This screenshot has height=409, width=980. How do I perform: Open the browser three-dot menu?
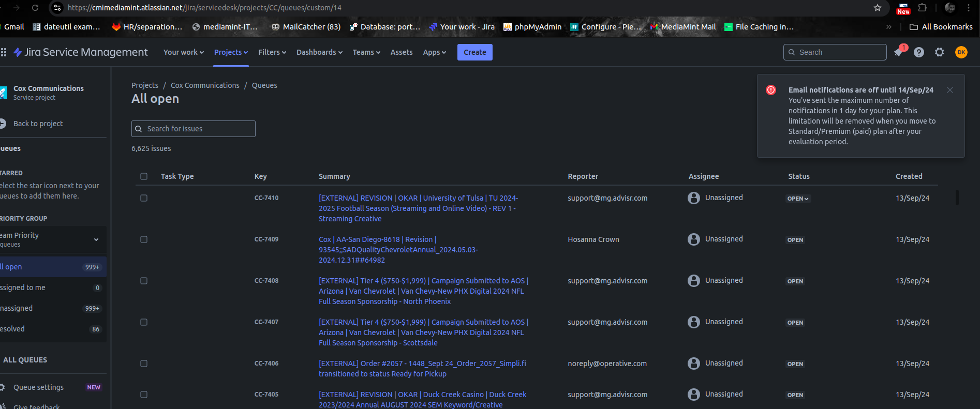click(969, 8)
